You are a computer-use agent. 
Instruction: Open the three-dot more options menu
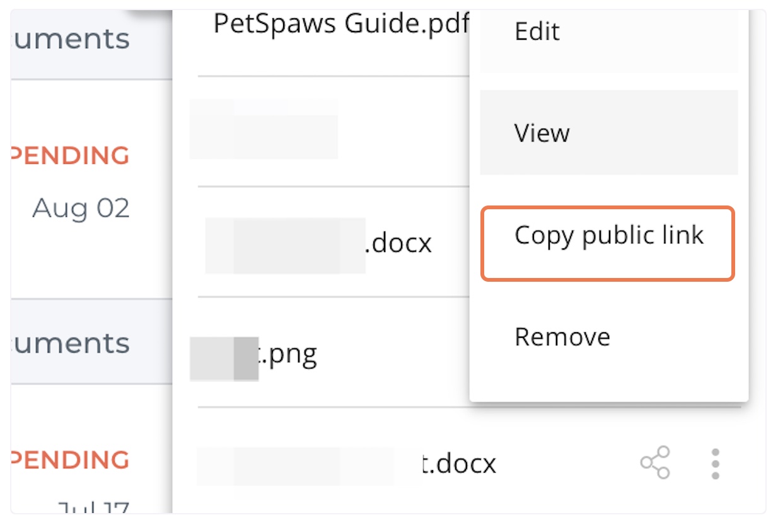click(715, 464)
